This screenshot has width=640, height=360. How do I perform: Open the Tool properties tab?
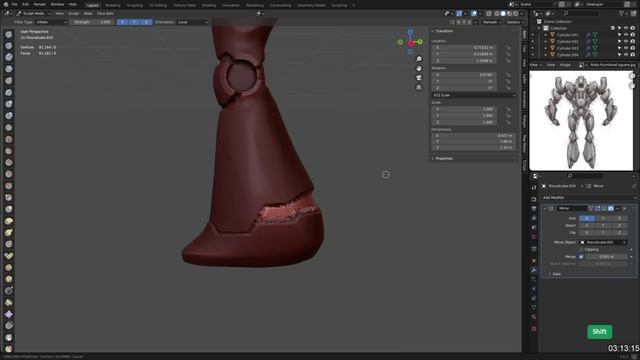(x=533, y=187)
